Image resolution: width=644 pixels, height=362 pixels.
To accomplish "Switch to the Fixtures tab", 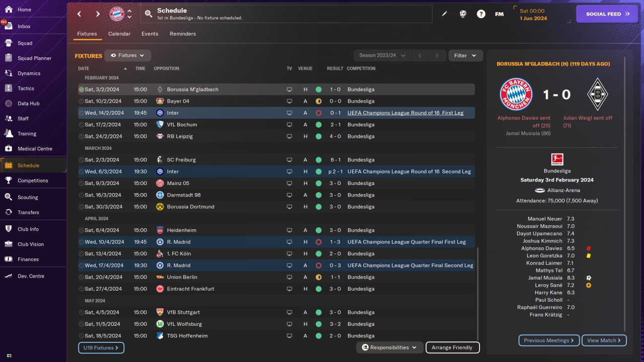I will coord(87,34).
